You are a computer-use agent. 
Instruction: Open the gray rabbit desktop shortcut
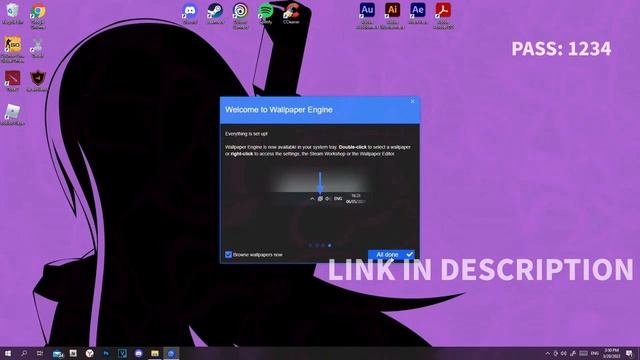(x=38, y=48)
